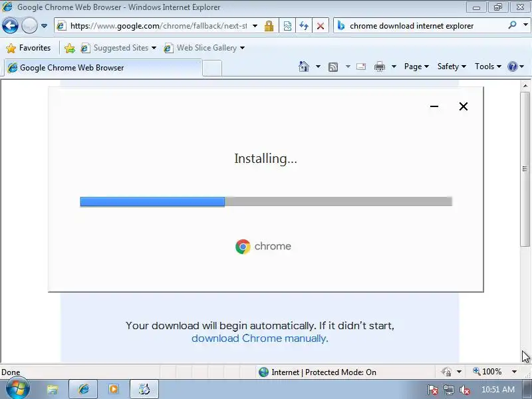532x399 pixels.
Task: Open the Favorites center button
Action: (x=29, y=48)
